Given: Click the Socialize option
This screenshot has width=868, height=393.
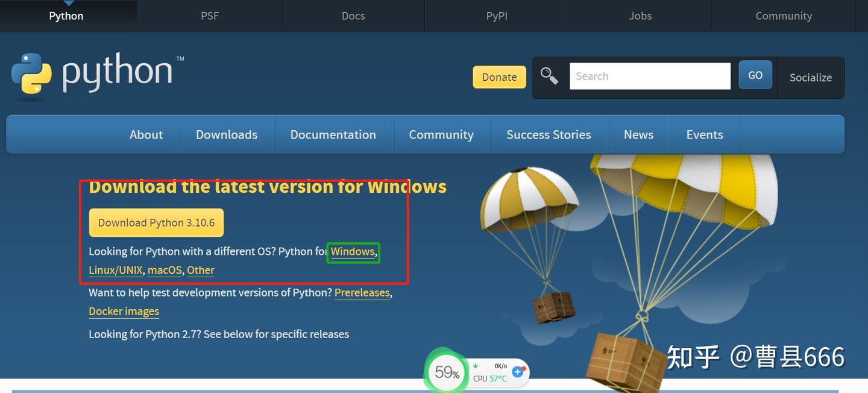Looking at the screenshot, I should [x=810, y=77].
